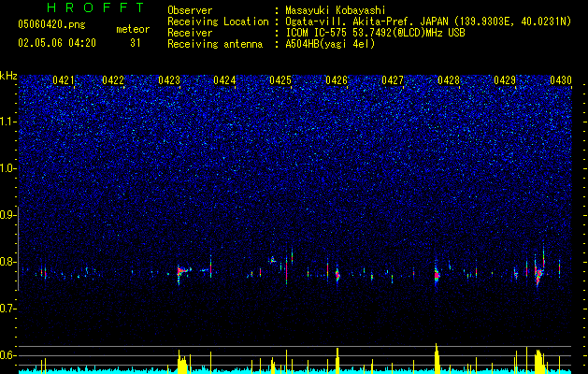Click the kHz axis unit label
The image size is (588, 374).
(x=8, y=76)
